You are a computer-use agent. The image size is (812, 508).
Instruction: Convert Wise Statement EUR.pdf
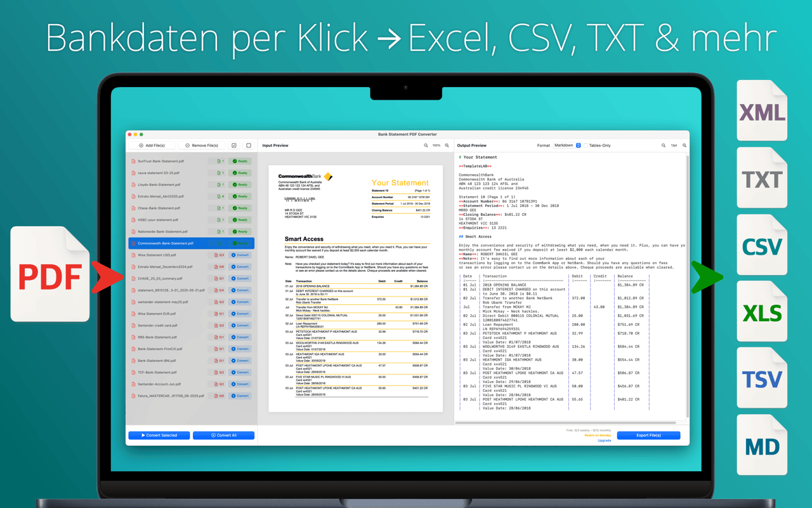pos(240,314)
